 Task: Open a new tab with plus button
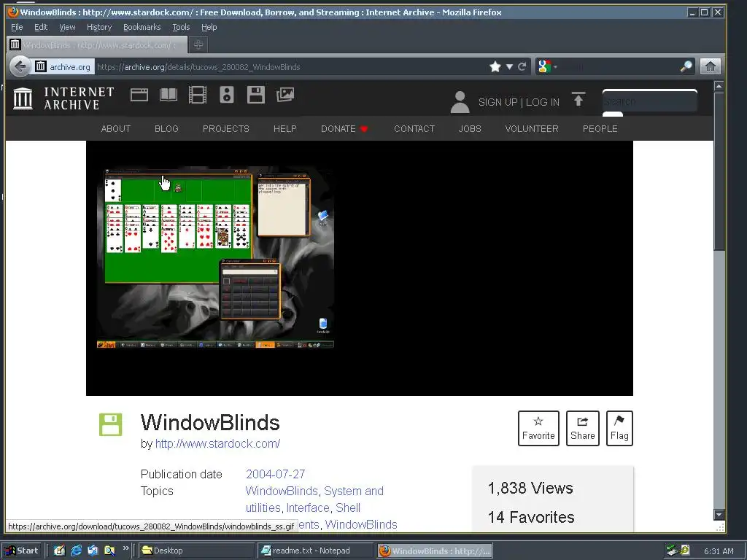(x=198, y=44)
